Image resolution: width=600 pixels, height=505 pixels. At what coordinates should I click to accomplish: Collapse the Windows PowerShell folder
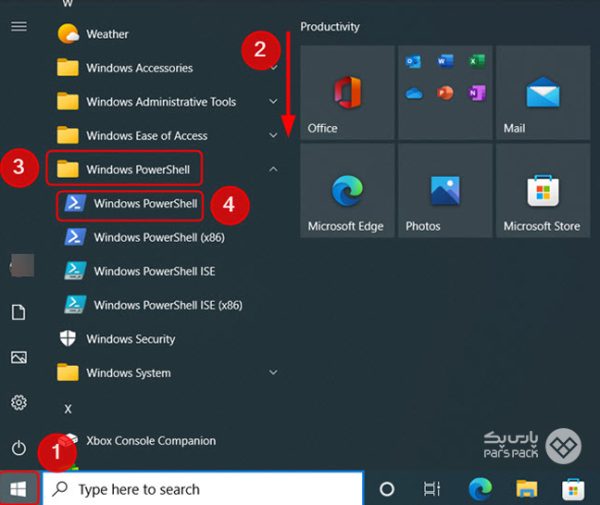point(137,170)
